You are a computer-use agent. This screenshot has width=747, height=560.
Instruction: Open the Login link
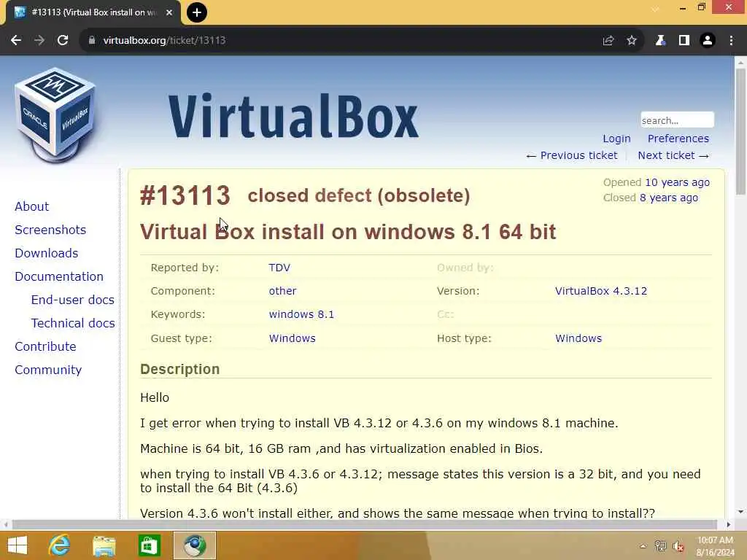click(616, 139)
